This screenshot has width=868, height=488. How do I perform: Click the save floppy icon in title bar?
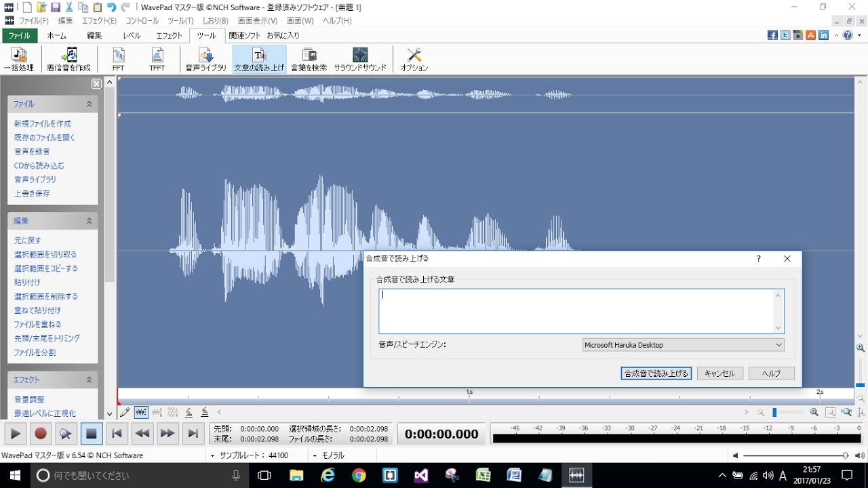point(56,7)
